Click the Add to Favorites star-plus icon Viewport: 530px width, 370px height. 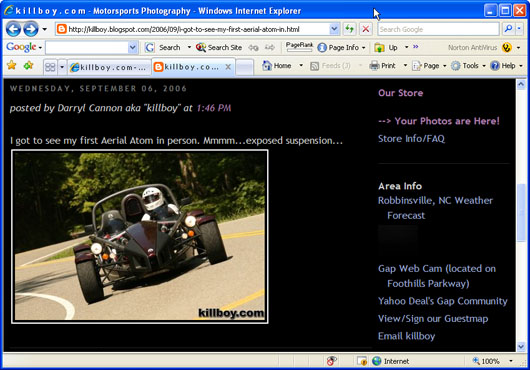28,65
